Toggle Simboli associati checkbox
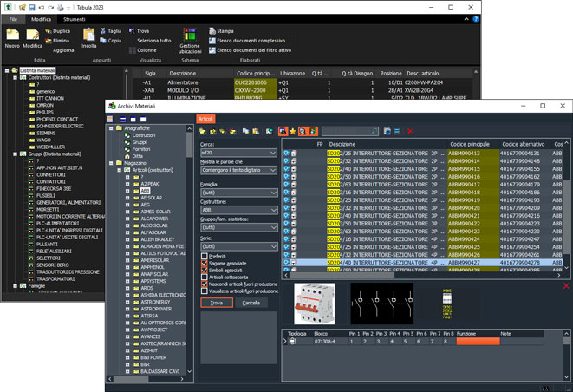Viewport: 573px width, 392px height. click(205, 271)
